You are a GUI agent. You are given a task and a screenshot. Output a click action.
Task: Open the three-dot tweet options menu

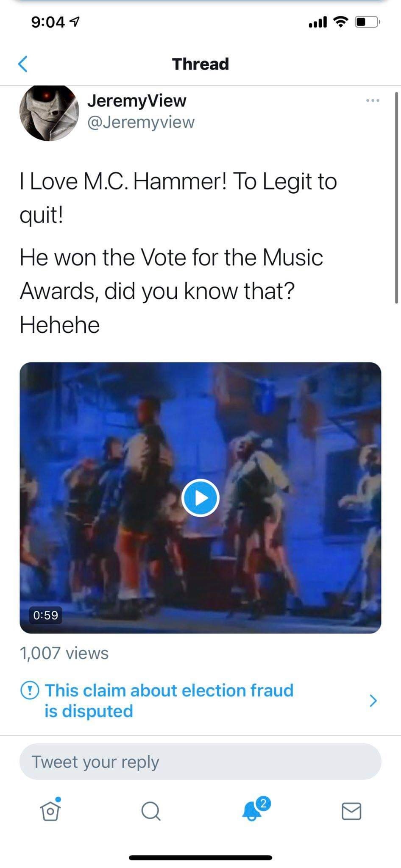[373, 100]
